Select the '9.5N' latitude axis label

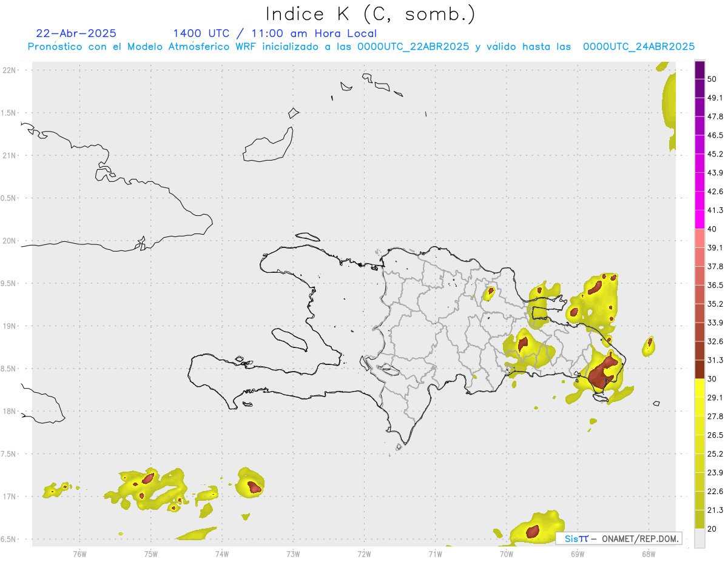tap(8, 283)
